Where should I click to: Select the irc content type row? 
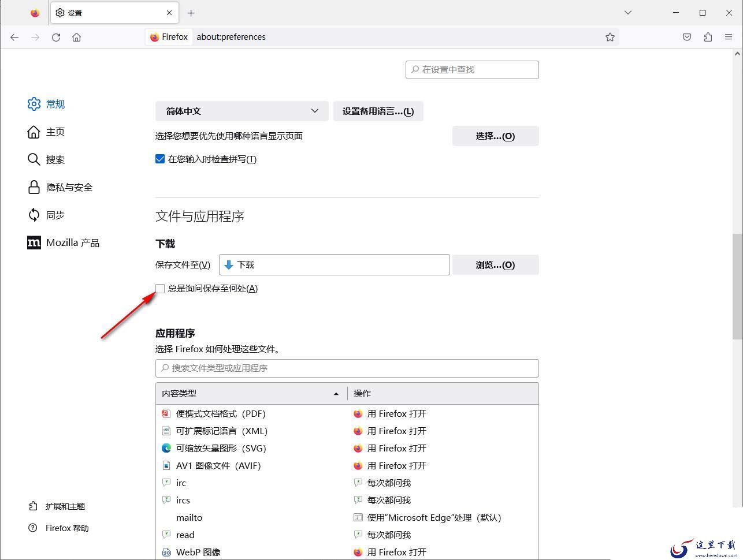point(347,483)
